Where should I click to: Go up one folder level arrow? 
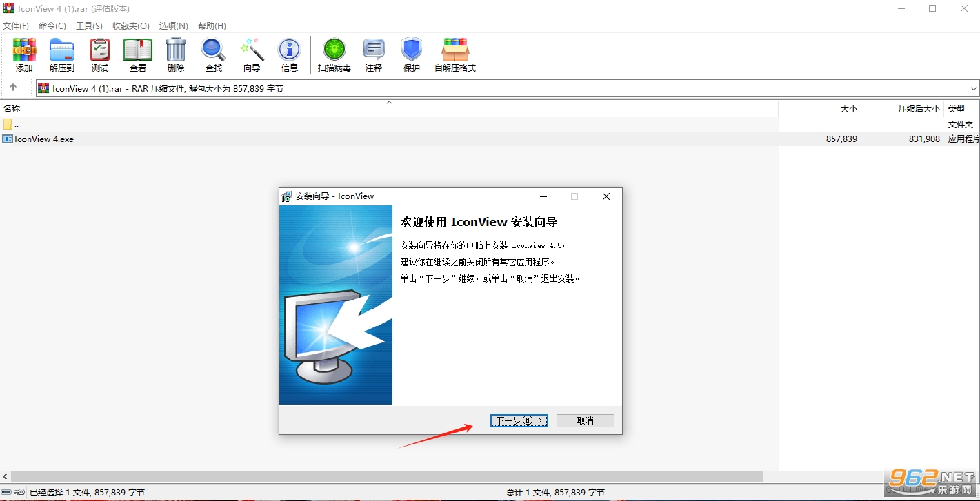tap(13, 88)
